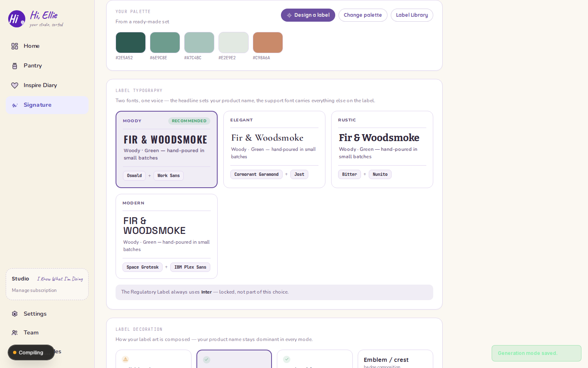This screenshot has width=588, height=368.
Task: Click the Manage subscription link
Action: click(34, 290)
